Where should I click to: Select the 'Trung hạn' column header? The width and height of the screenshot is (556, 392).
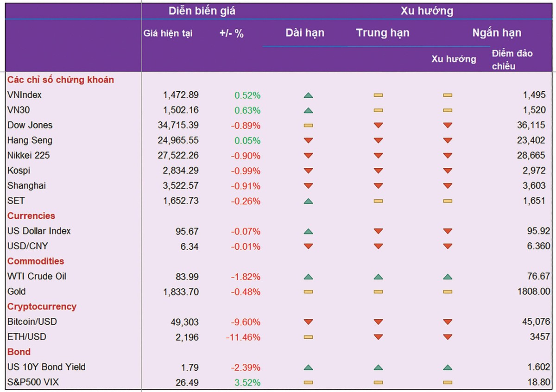pyautogui.click(x=383, y=33)
